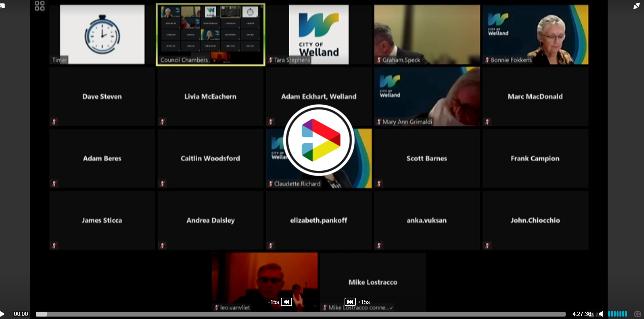Click Graham Speck's video tile
The width and height of the screenshot is (644, 319).
pos(427,34)
